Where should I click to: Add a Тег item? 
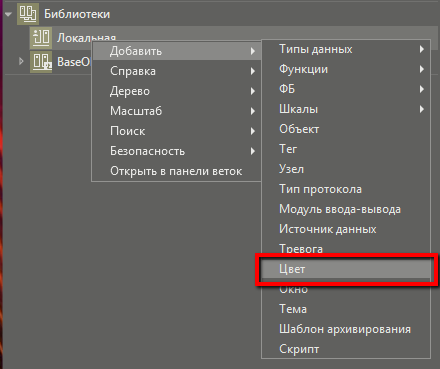(346, 149)
